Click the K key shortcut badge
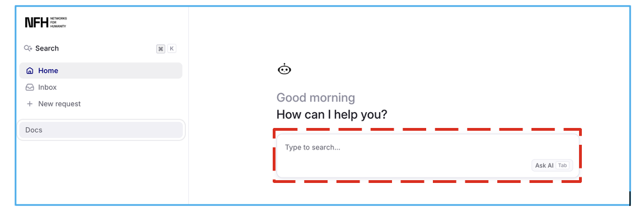 tap(172, 49)
